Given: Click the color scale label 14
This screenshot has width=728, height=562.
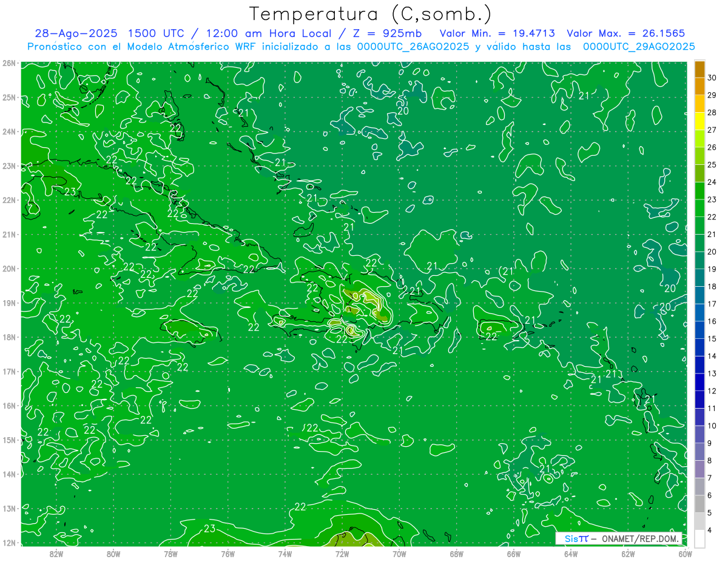Looking at the screenshot, I should click(x=712, y=356).
